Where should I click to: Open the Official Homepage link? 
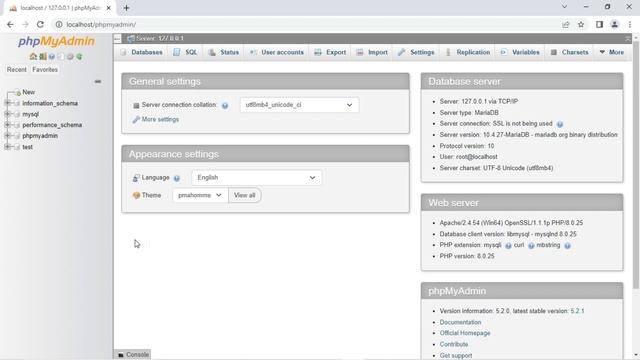465,333
